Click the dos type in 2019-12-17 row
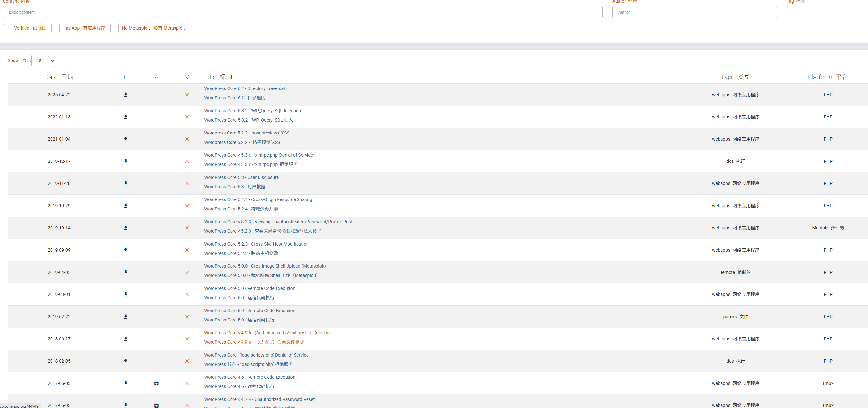 click(x=736, y=161)
